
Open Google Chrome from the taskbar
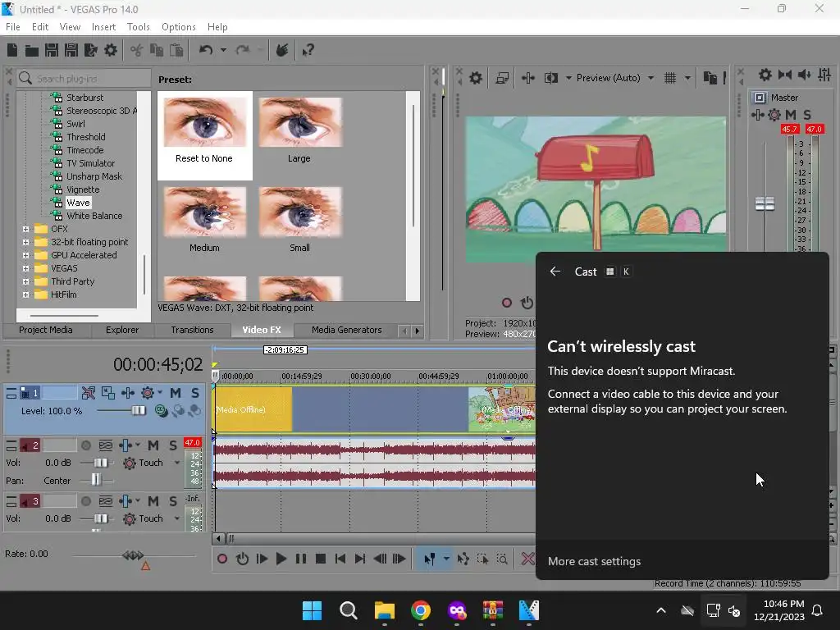(421, 610)
